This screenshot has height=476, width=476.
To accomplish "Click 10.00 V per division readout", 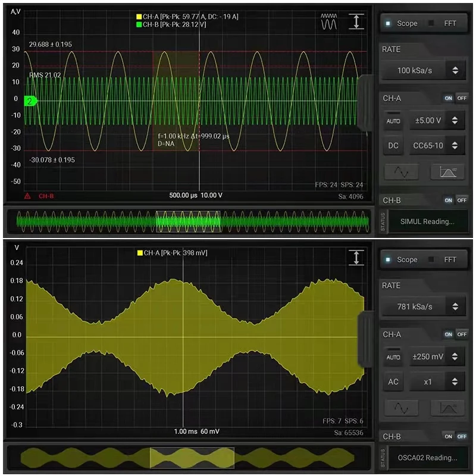I will 212,195.
